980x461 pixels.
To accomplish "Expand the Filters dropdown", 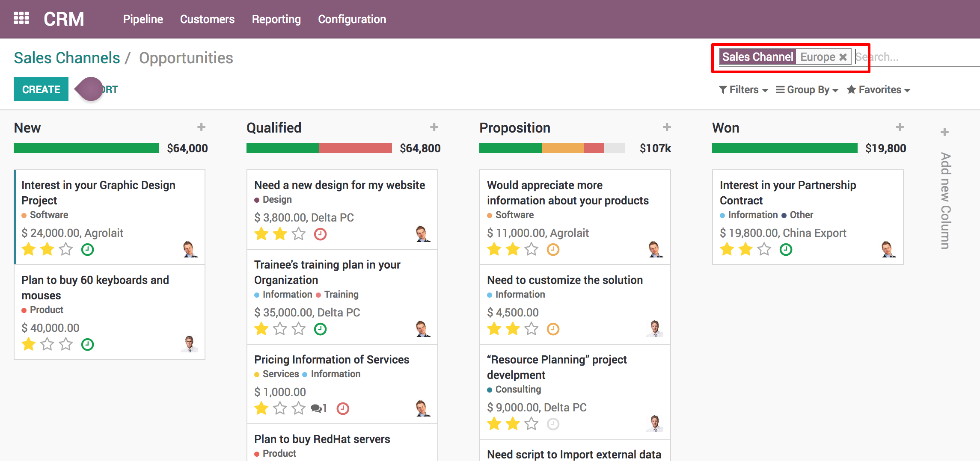I will pyautogui.click(x=744, y=90).
